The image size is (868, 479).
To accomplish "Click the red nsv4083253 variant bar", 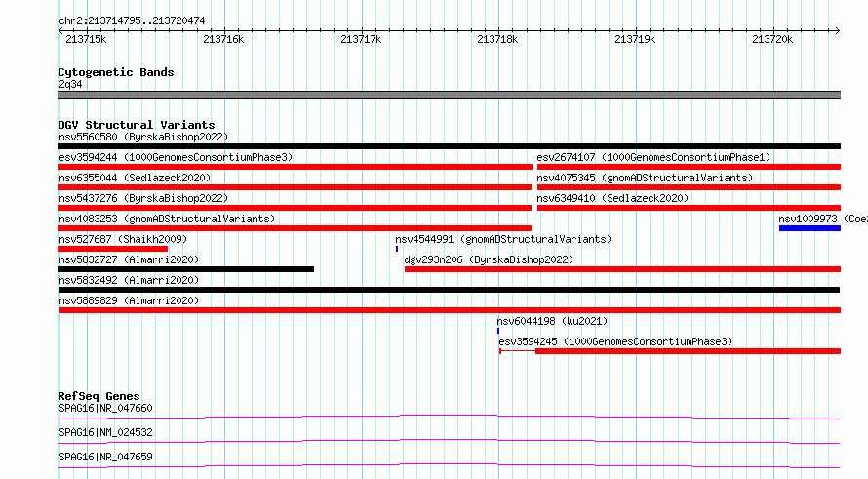I will (295, 228).
